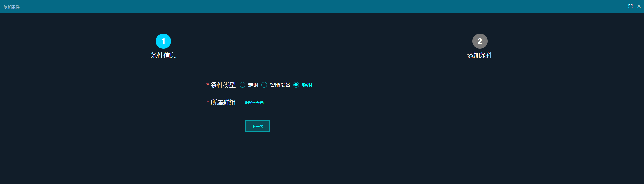Viewport: 644px width, 184px height.
Task: Go to the 添加条件 step label under circle 2
Action: click(480, 55)
